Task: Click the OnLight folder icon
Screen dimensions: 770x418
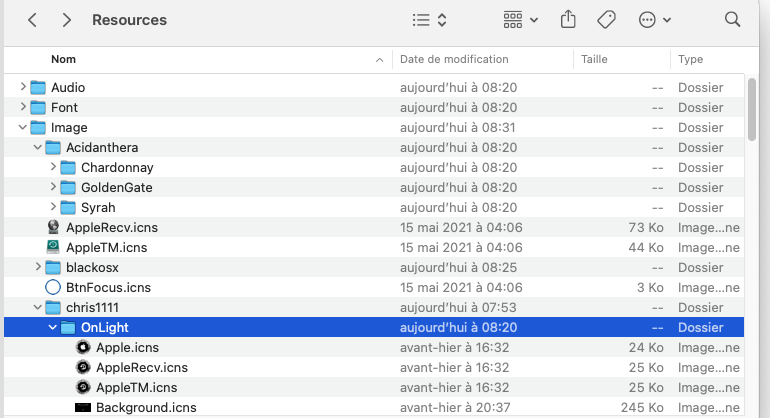Action: [x=68, y=328]
